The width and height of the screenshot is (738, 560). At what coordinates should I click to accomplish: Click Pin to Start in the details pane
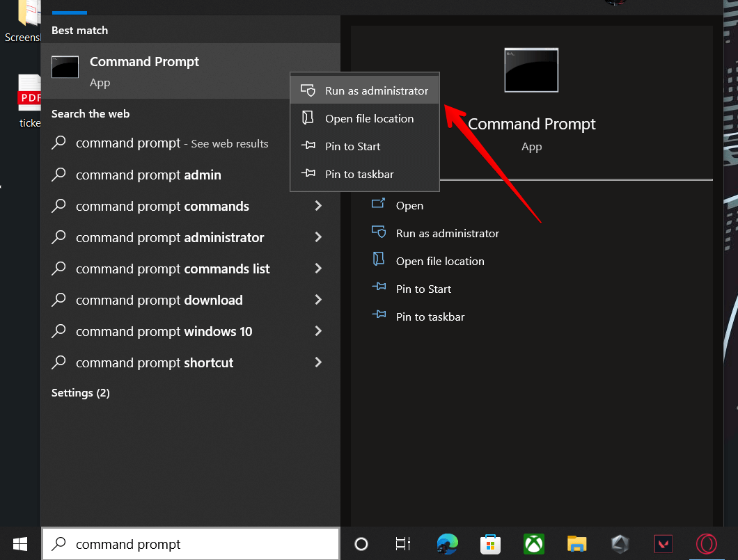(x=423, y=289)
